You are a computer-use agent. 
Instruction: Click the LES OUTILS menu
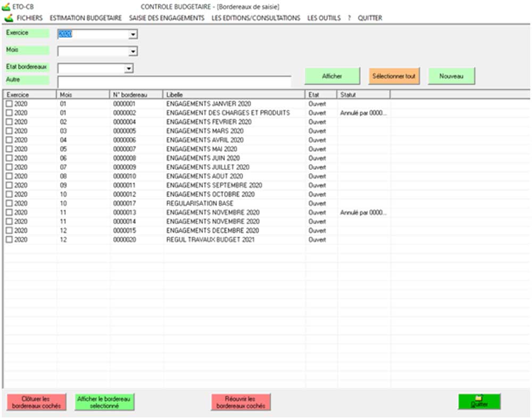pos(324,18)
